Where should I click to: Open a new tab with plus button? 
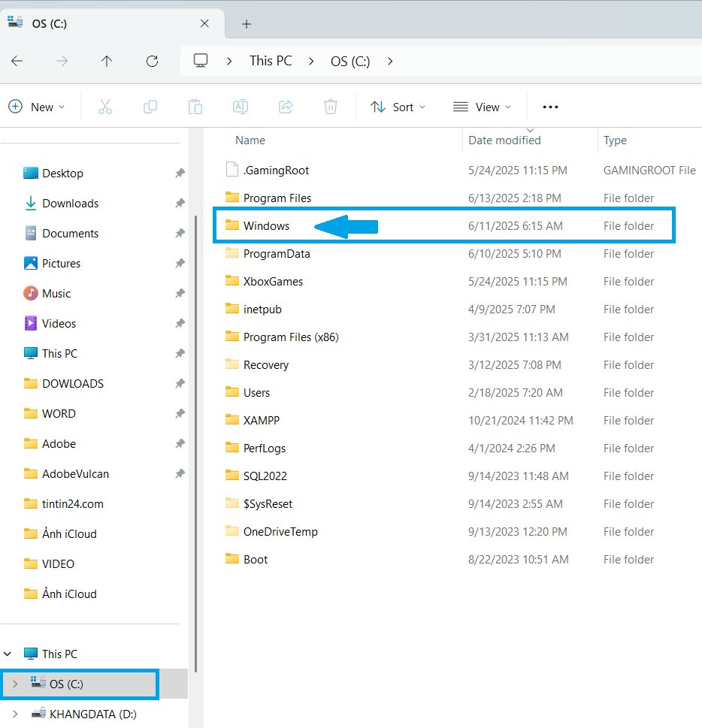[x=247, y=24]
